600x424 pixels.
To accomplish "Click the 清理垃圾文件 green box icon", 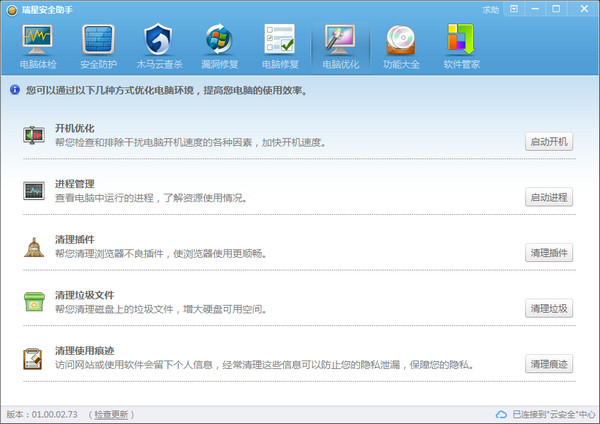I will pyautogui.click(x=34, y=302).
